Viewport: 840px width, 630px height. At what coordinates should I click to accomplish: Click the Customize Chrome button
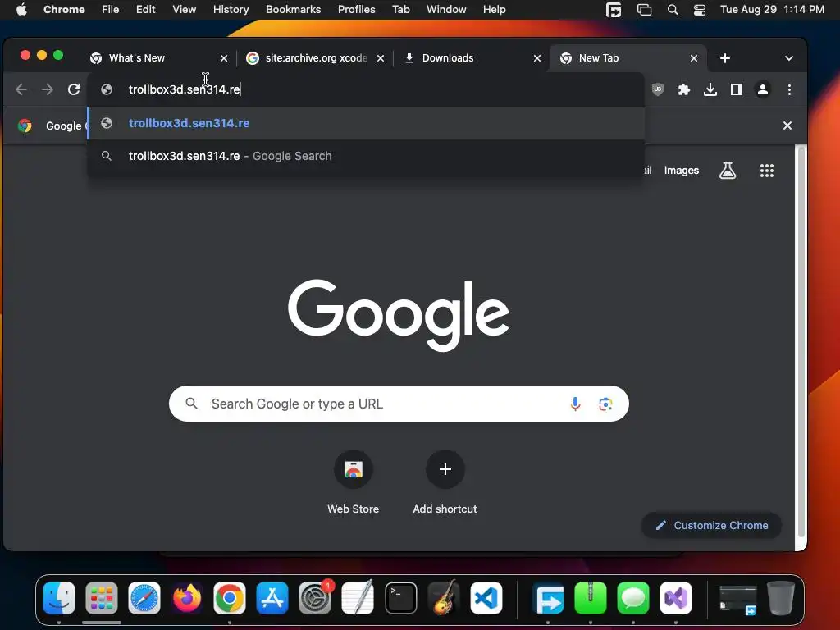click(x=711, y=526)
